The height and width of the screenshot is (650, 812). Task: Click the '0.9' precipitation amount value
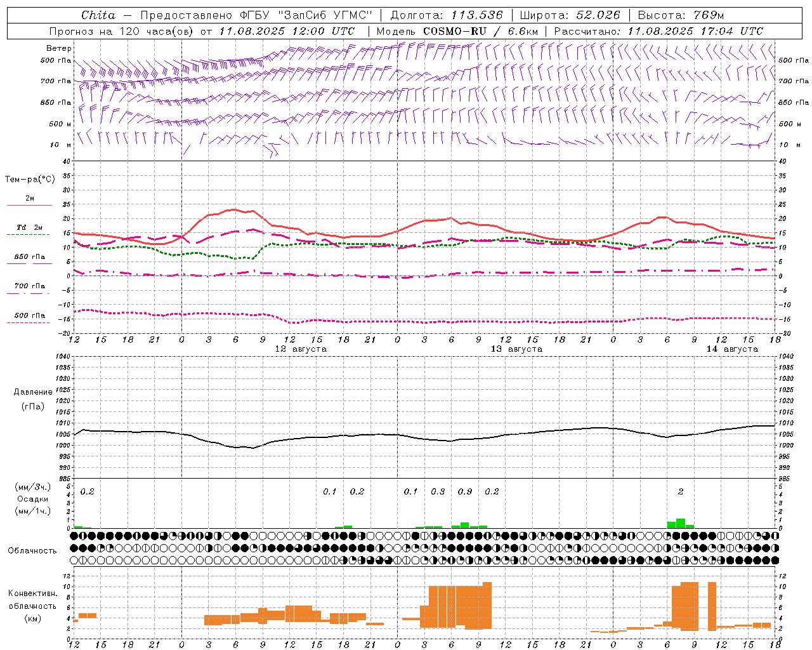point(465,491)
